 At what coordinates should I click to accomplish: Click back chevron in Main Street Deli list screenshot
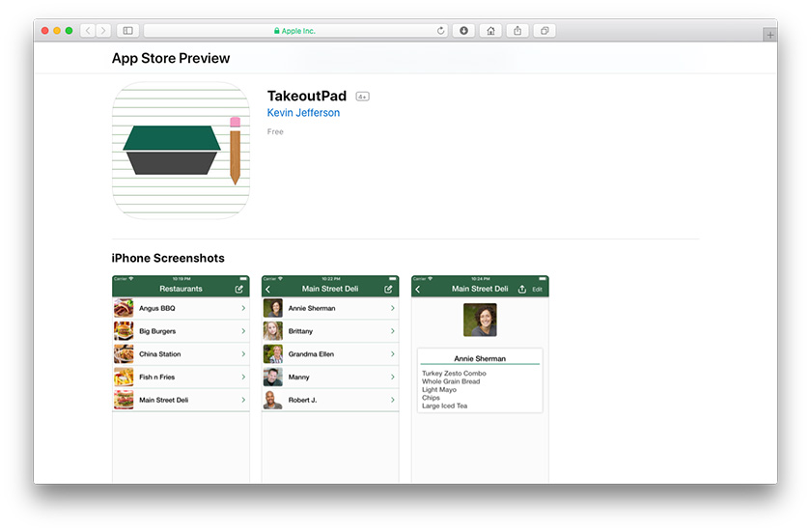[268, 289]
